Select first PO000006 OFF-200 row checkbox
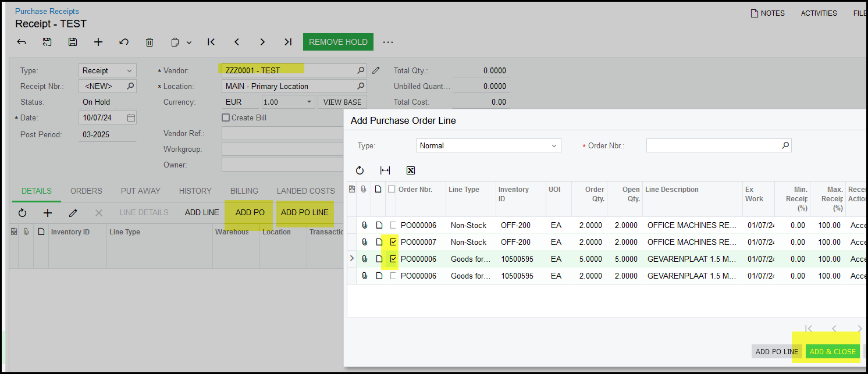868x374 pixels. (393, 225)
